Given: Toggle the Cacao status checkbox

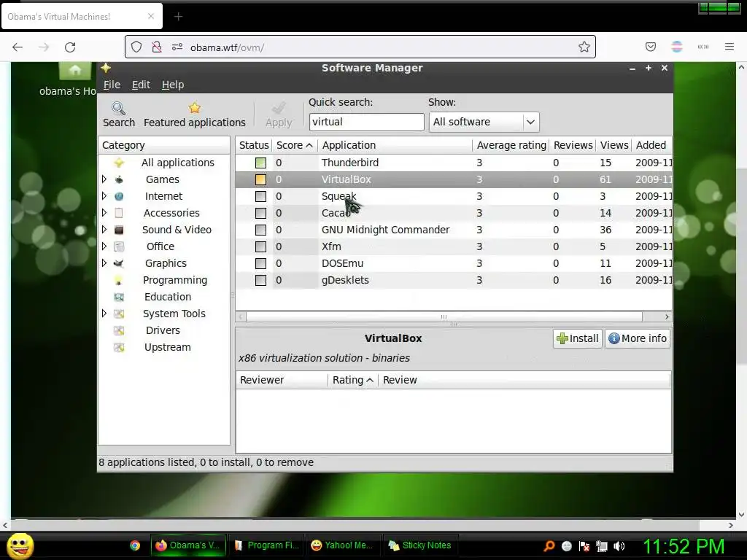Looking at the screenshot, I should (x=260, y=213).
